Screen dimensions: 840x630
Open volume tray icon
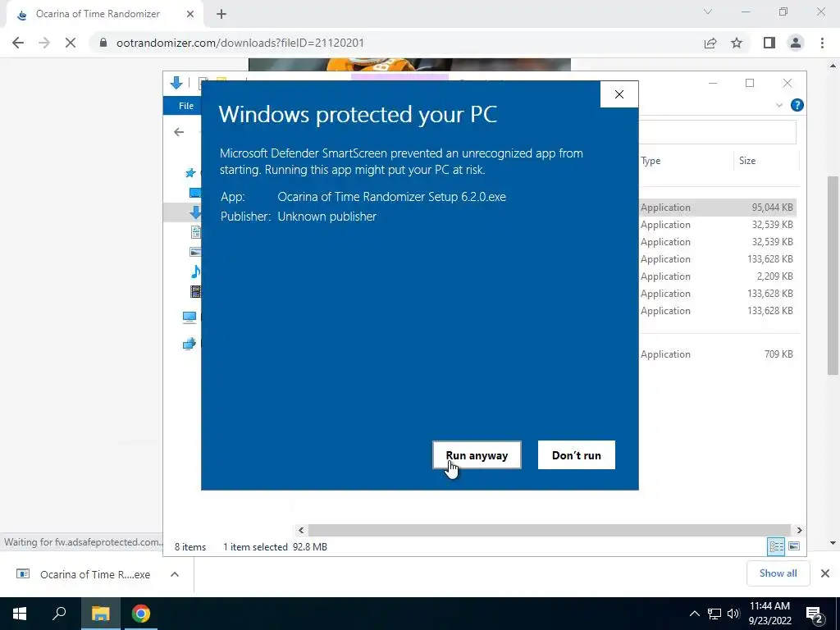(733, 614)
